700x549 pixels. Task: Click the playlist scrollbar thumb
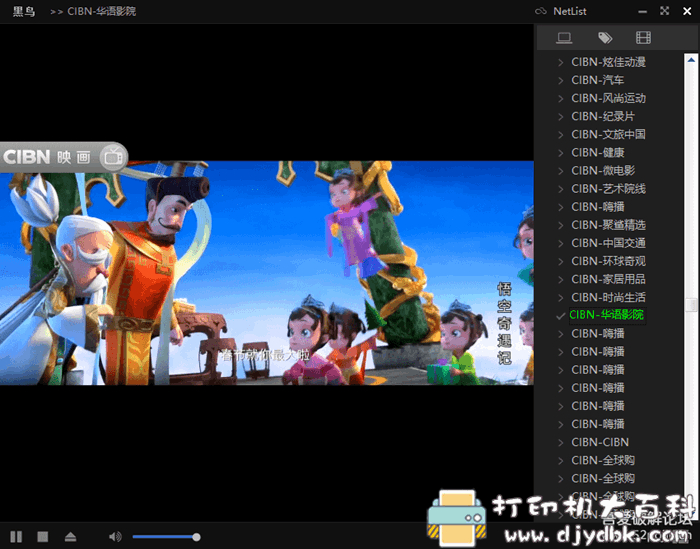coord(692,305)
